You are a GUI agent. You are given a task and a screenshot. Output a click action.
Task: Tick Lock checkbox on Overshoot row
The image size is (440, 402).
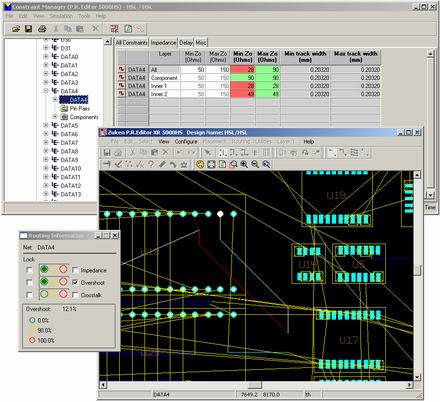click(29, 283)
